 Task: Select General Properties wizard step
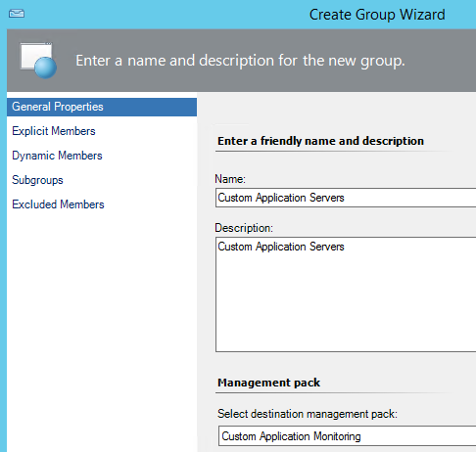point(102,107)
